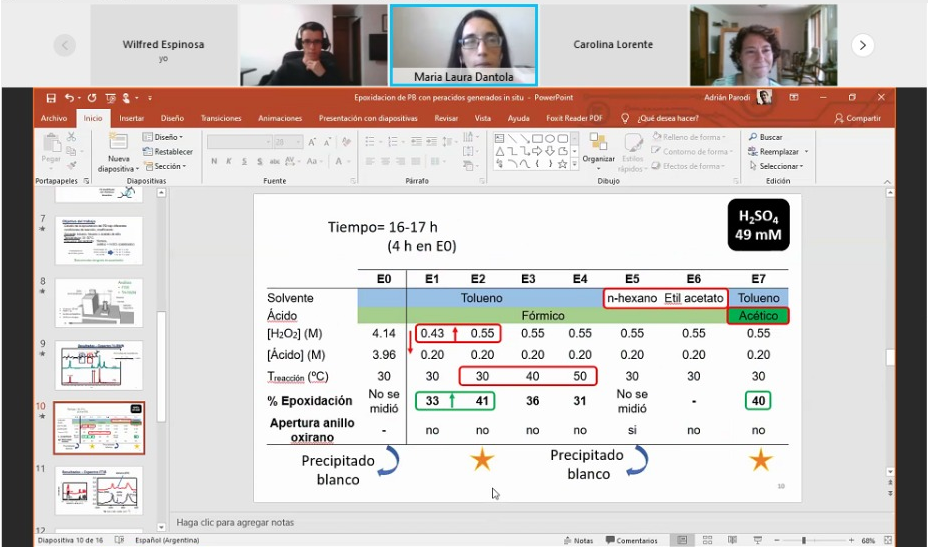Toggle the Notas pane in status bar
The height and width of the screenshot is (547, 928).
tap(578, 540)
